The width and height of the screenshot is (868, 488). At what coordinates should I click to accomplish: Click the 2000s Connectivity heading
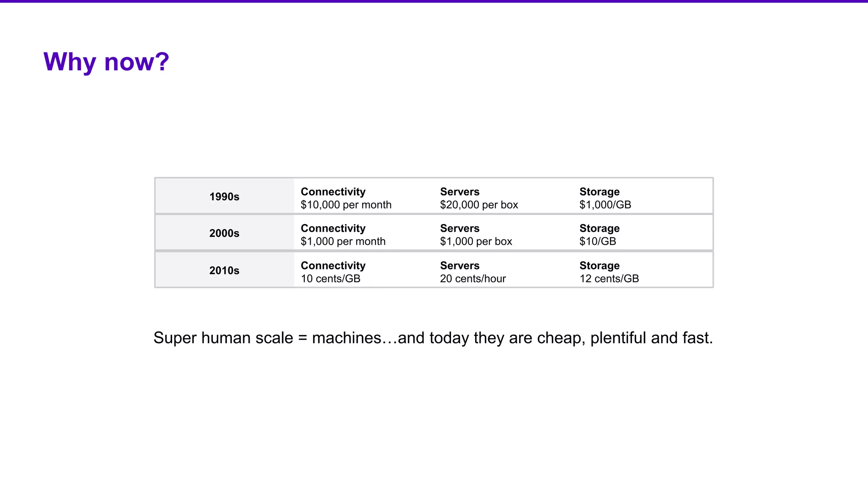(x=333, y=228)
